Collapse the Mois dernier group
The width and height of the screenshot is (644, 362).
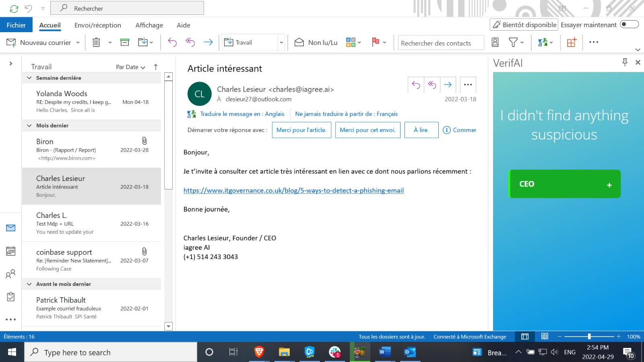tap(29, 125)
